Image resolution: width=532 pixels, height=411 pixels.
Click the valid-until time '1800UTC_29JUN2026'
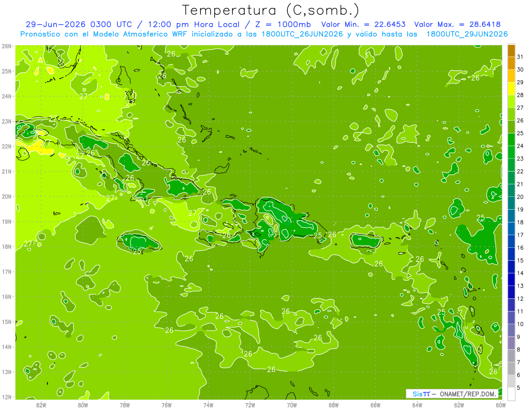click(467, 34)
